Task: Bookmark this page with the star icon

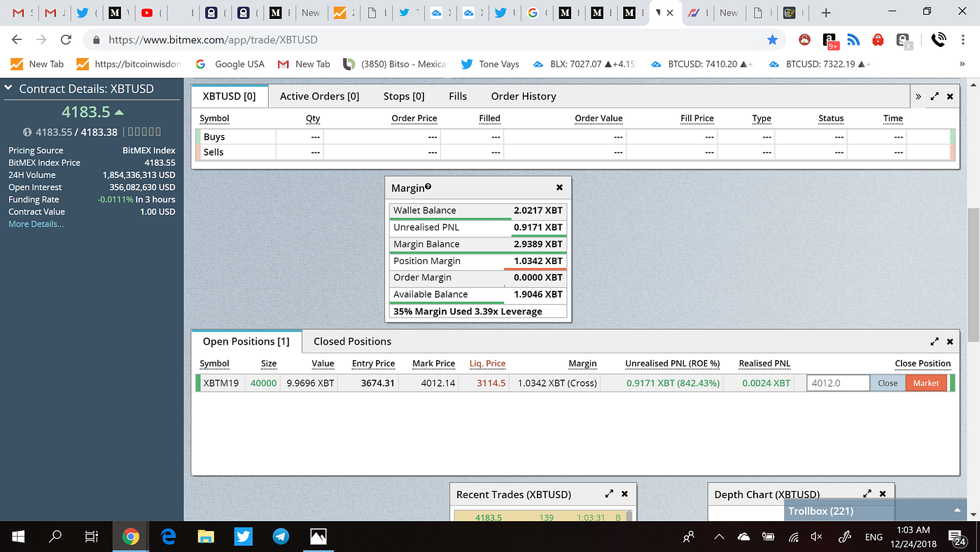Action: click(x=772, y=40)
